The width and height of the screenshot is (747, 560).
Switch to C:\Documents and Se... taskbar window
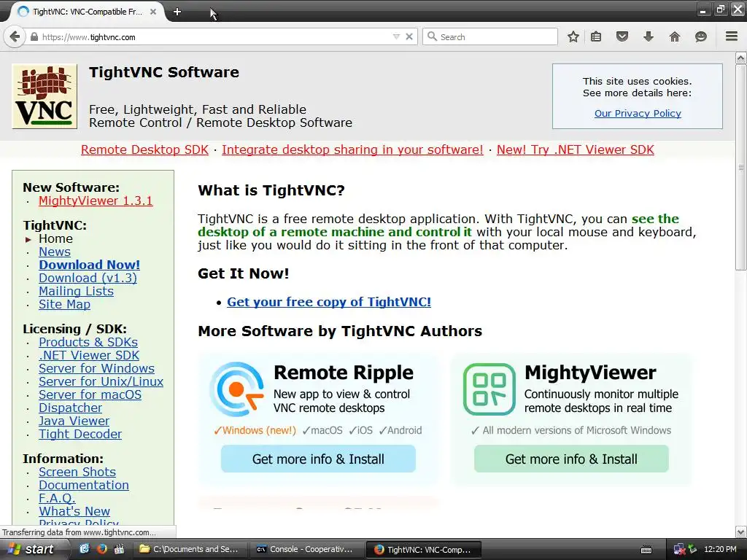tap(190, 550)
